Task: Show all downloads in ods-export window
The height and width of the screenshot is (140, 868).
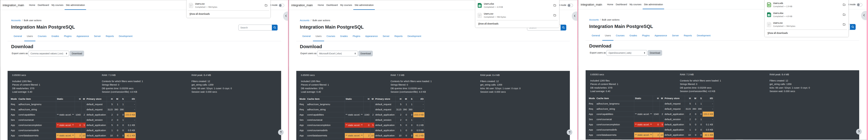Action: click(778, 33)
